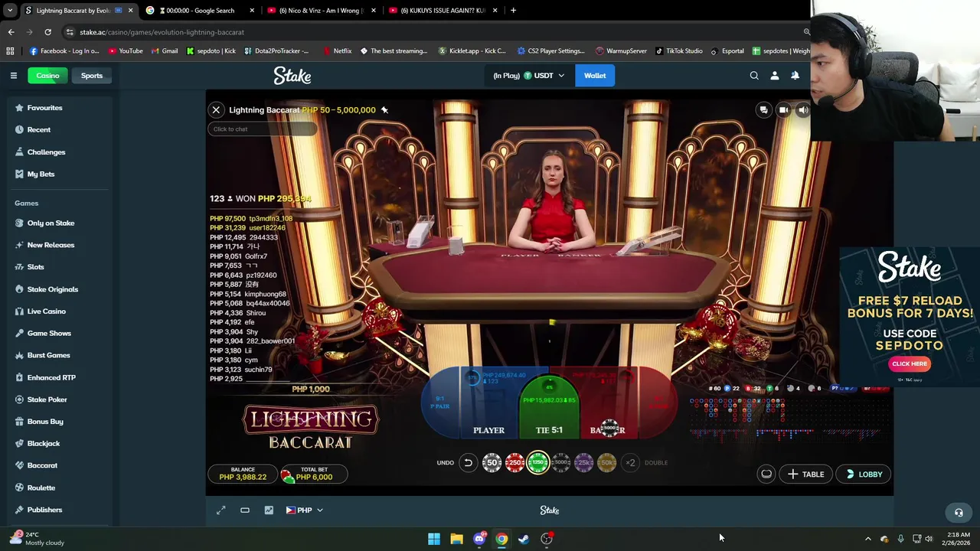Select the 50 chip
The image size is (980, 551).
pyautogui.click(x=492, y=462)
